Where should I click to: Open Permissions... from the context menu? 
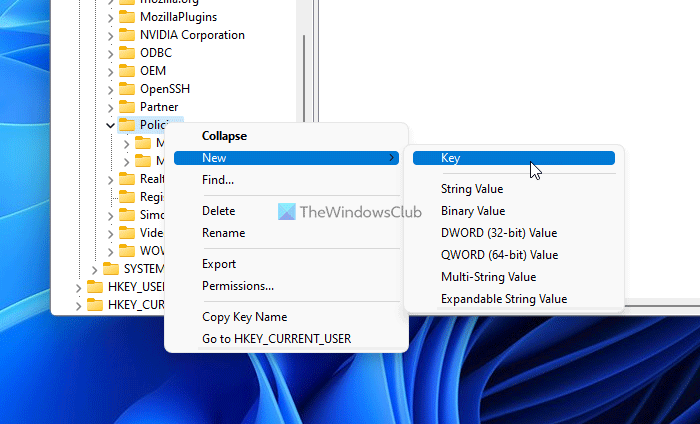point(286,286)
